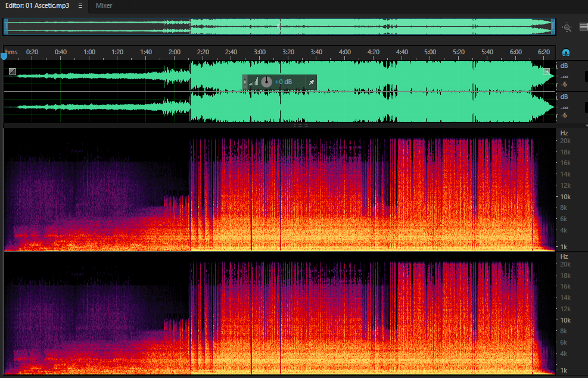Image resolution: width=588 pixels, height=378 pixels.
Task: Click the 5:00 mark on the time ruler
Action: (430, 52)
